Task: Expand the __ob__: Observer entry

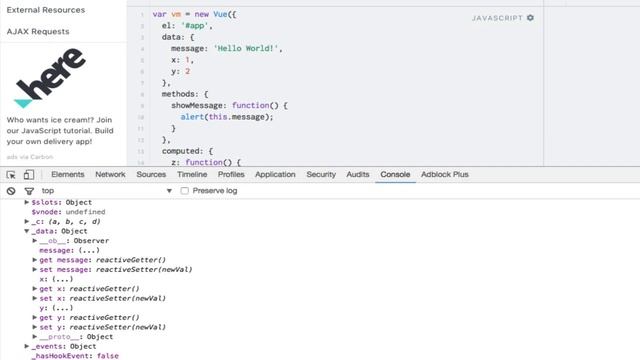Action: pos(35,240)
